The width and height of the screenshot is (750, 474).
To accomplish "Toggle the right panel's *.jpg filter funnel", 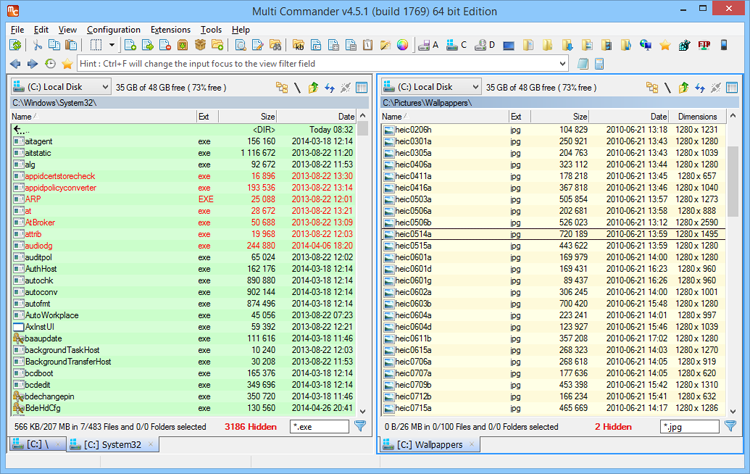I will click(x=728, y=426).
